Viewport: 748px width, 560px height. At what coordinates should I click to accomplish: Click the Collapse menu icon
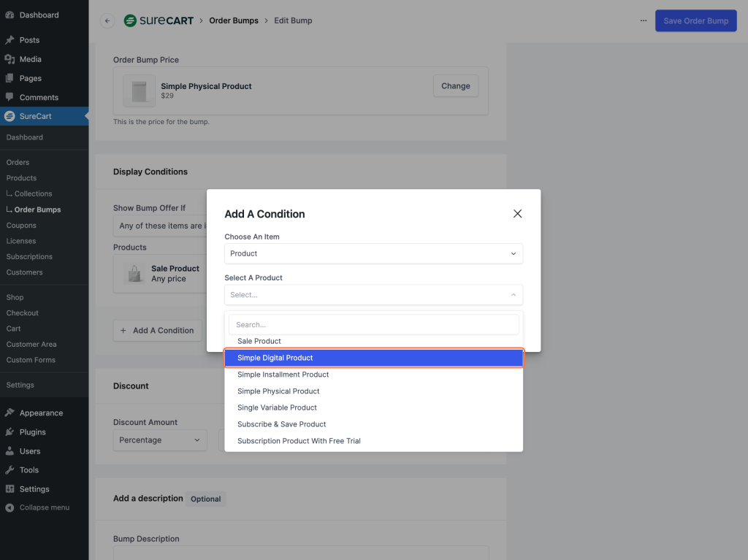click(x=9, y=507)
